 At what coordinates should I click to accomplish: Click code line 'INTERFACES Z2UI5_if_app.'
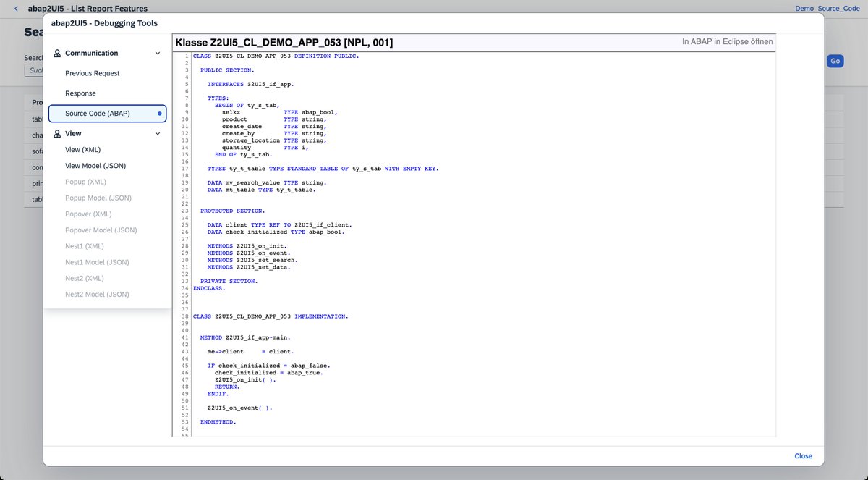251,84
